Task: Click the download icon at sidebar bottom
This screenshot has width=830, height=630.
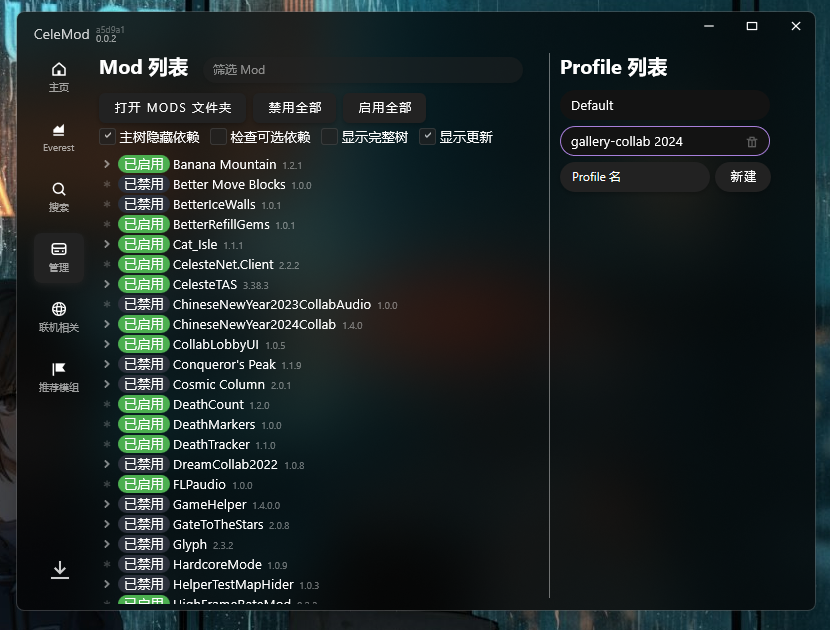Action: tap(60, 570)
